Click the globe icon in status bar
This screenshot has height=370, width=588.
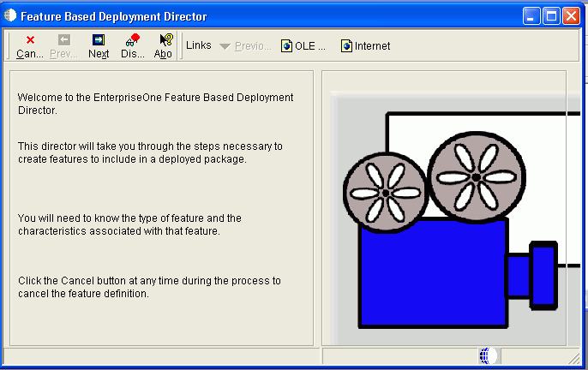488,355
